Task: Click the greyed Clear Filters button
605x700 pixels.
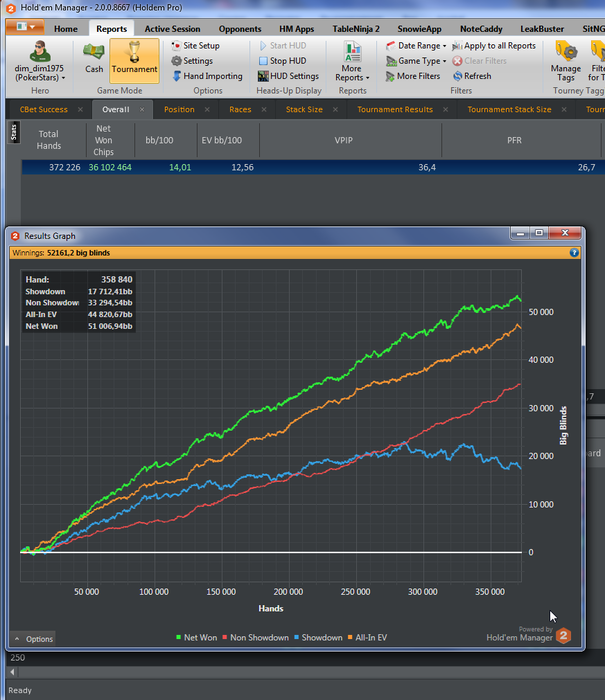Action: pos(480,61)
